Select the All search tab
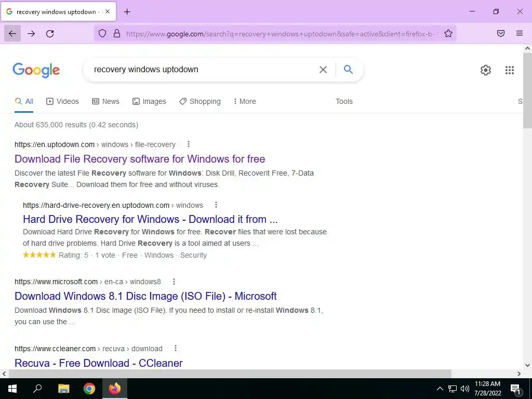 point(24,101)
